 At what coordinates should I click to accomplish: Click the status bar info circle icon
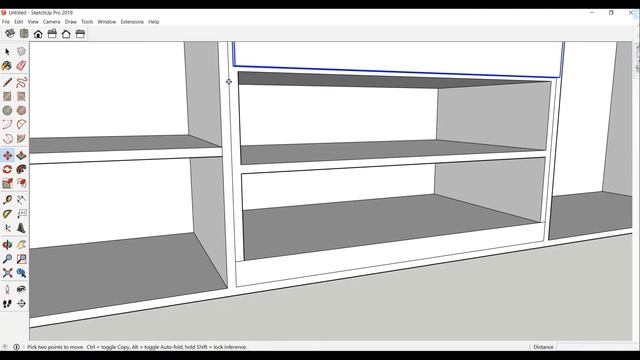pos(16,347)
